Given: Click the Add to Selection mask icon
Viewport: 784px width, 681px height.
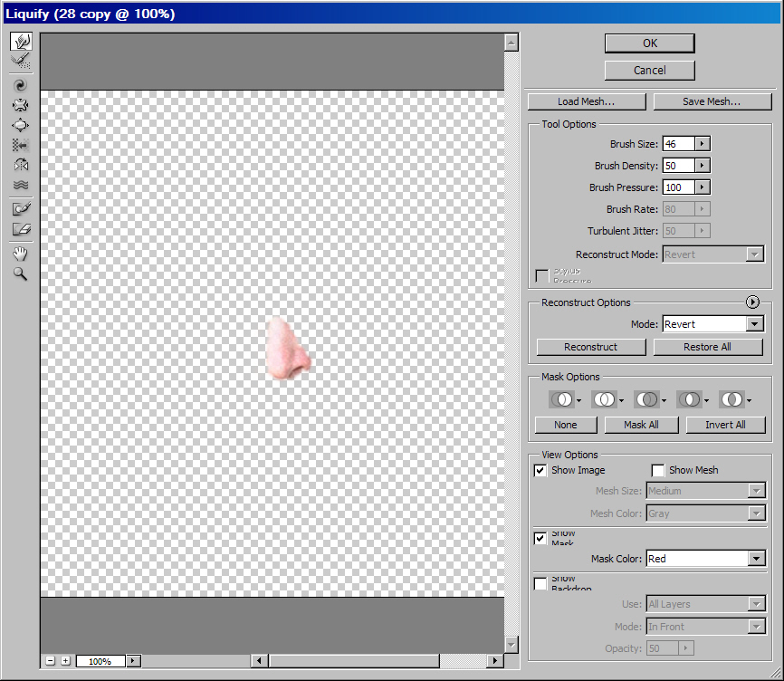Looking at the screenshot, I should [605, 399].
